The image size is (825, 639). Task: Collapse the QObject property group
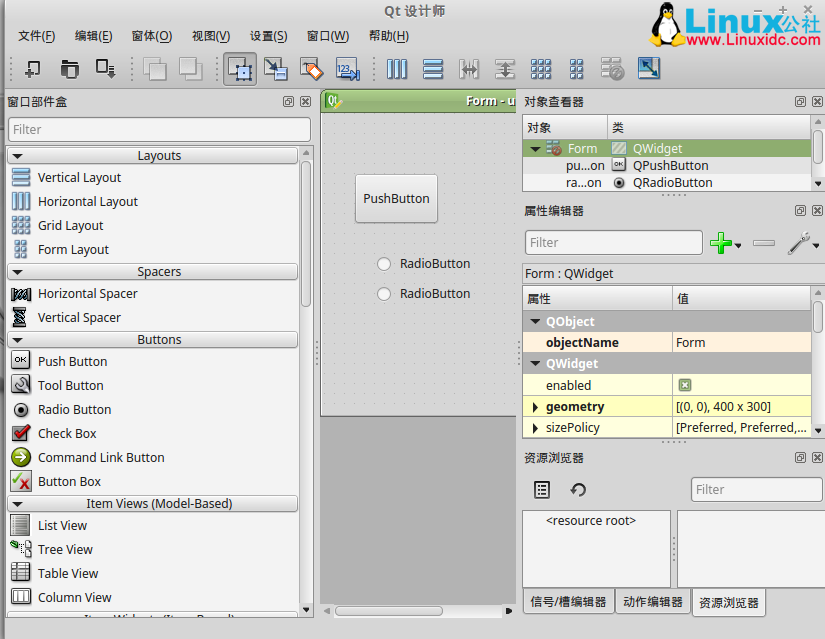(536, 321)
